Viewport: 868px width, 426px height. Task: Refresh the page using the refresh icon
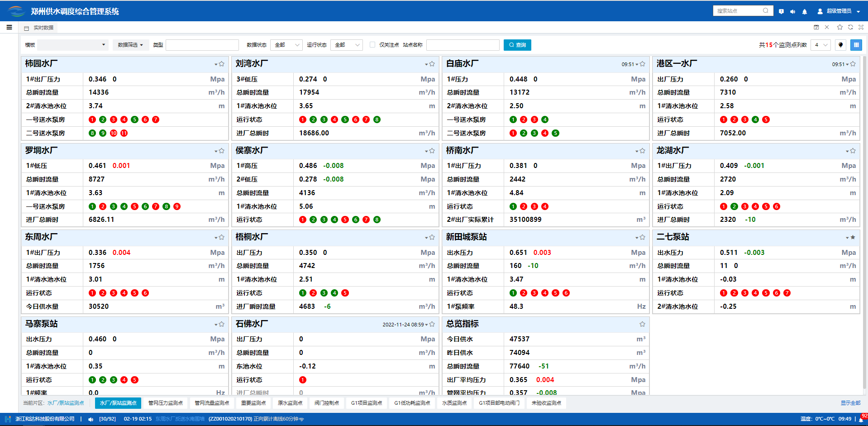[x=850, y=27]
